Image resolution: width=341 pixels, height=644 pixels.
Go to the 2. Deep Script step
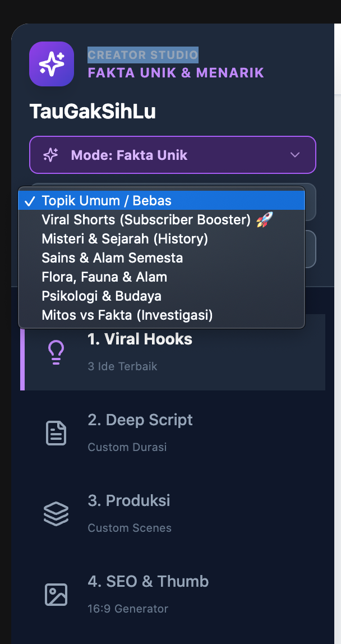pos(173,433)
